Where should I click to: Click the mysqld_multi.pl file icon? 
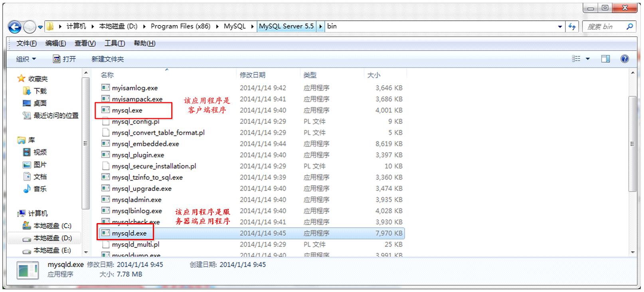click(105, 244)
